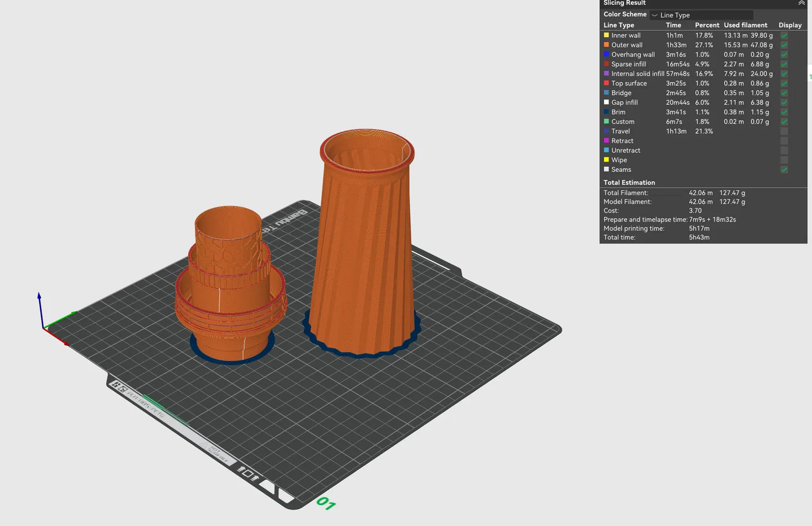Collapse the Slicing Result panel
The width and height of the screenshot is (812, 526).
coord(801,3)
